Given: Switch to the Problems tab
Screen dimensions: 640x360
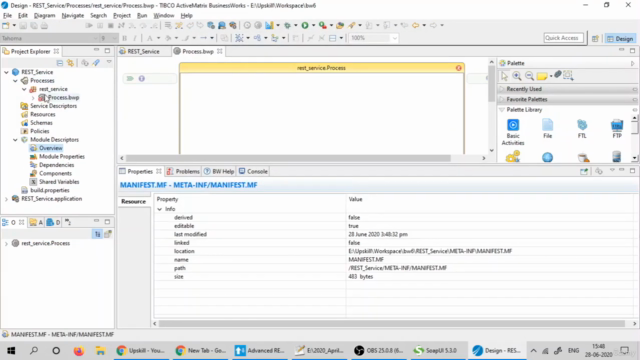Looking at the screenshot, I should pyautogui.click(x=183, y=171).
